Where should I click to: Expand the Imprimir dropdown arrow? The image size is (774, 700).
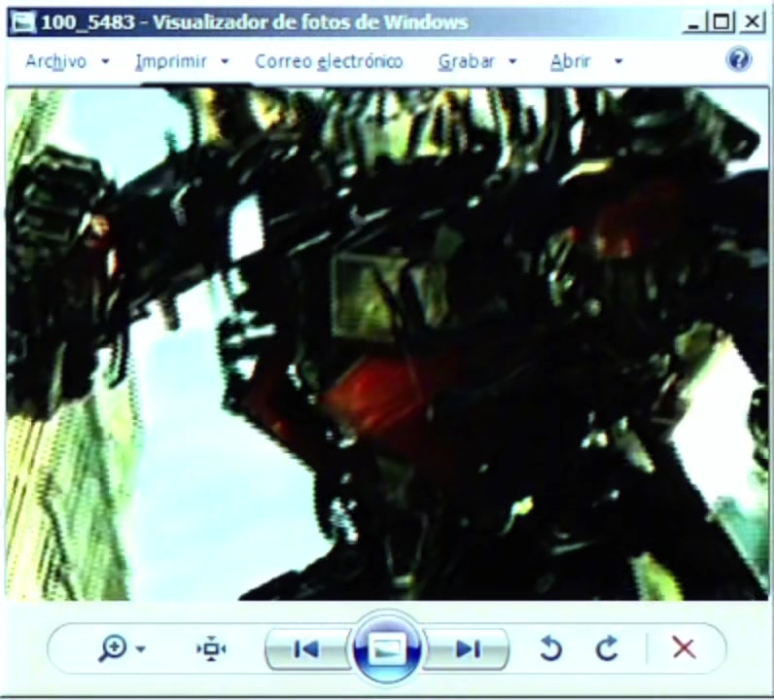225,61
